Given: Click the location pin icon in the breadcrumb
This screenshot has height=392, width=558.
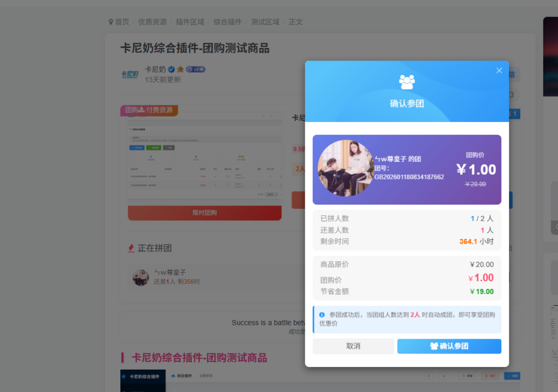Looking at the screenshot, I should pyautogui.click(x=111, y=22).
